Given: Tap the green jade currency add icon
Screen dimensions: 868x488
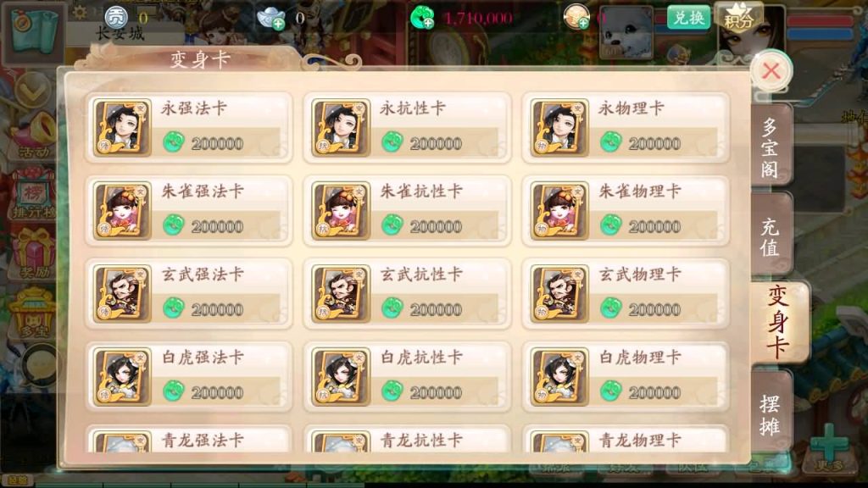Looking at the screenshot, I should coord(422,18).
